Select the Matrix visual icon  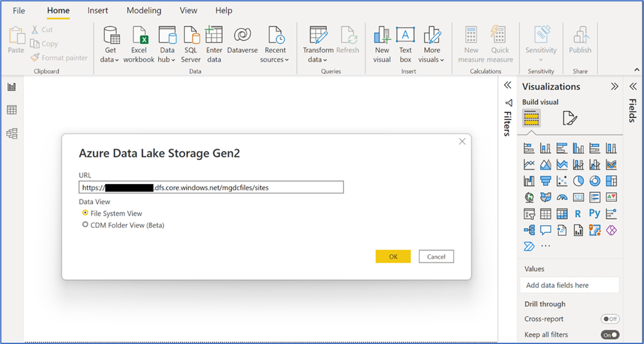point(562,214)
